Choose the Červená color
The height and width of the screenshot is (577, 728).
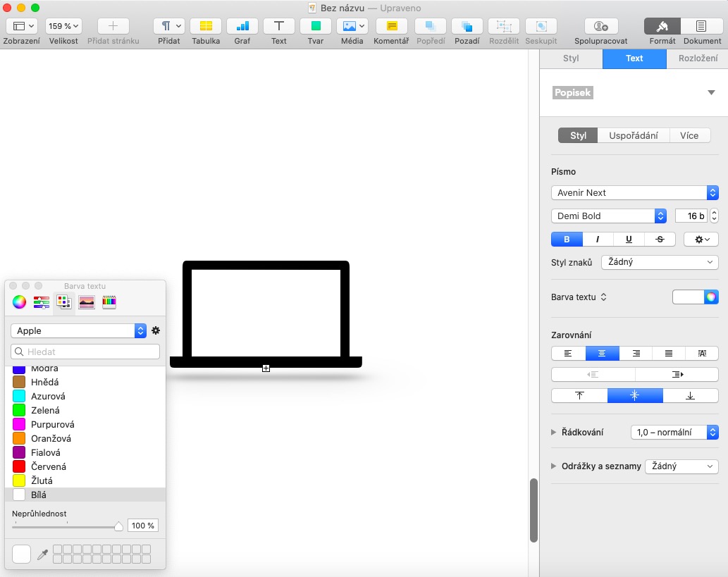coord(85,466)
